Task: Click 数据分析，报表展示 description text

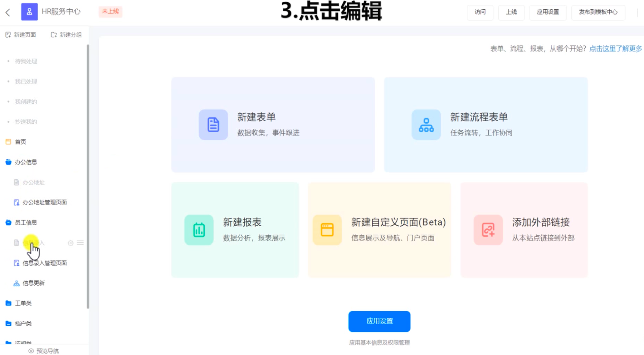Action: coord(254,238)
